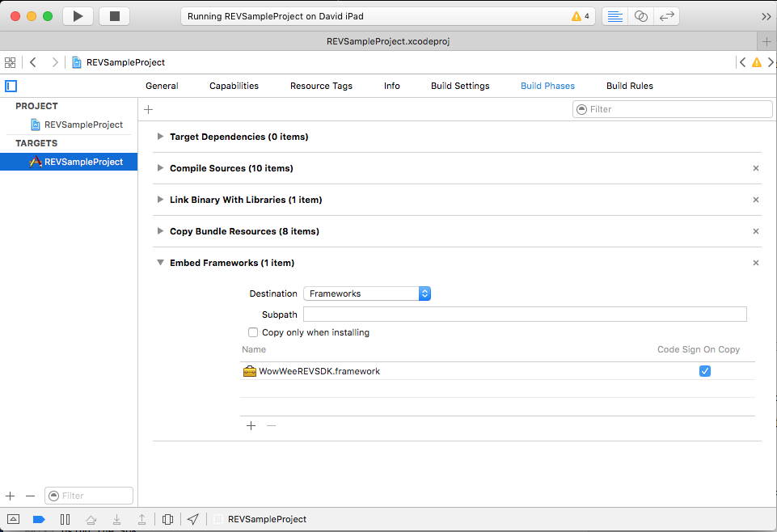The height and width of the screenshot is (532, 777).
Task: Delete the Embed Frameworks phase
Action: point(756,263)
